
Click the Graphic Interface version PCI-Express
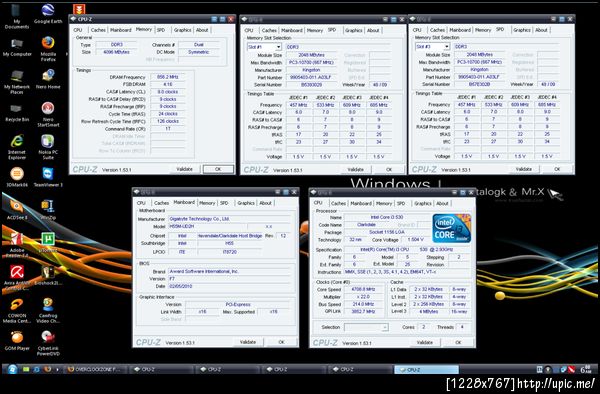click(x=238, y=304)
